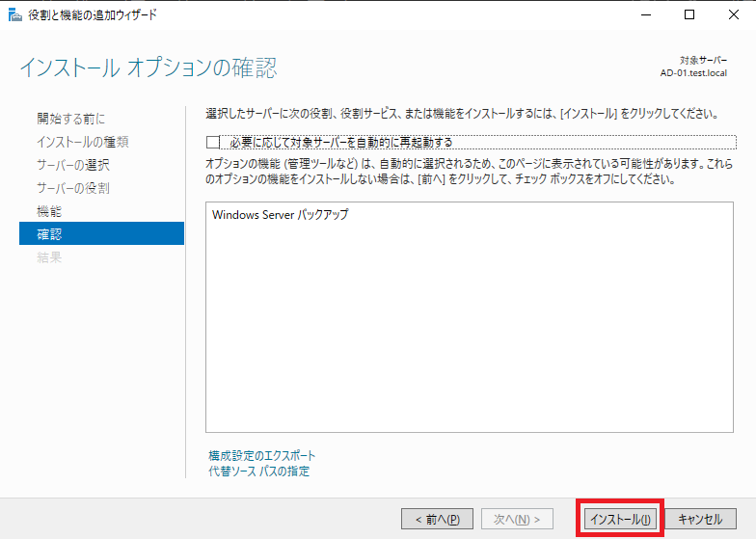Go to the 開始する前に step
The height and width of the screenshot is (539, 756).
click(x=71, y=119)
